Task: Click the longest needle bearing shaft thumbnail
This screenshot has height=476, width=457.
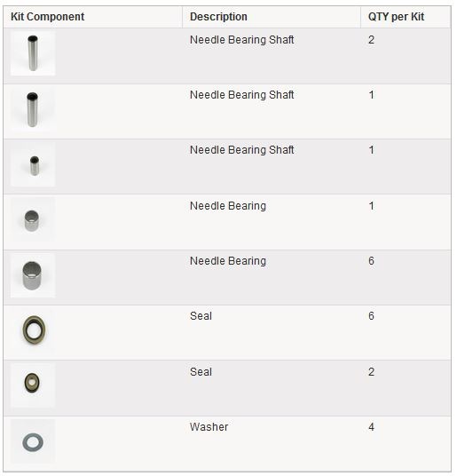Action: click(33, 53)
